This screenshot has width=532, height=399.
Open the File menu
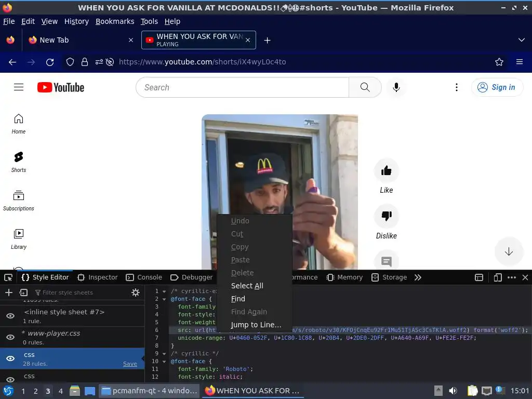(9, 21)
